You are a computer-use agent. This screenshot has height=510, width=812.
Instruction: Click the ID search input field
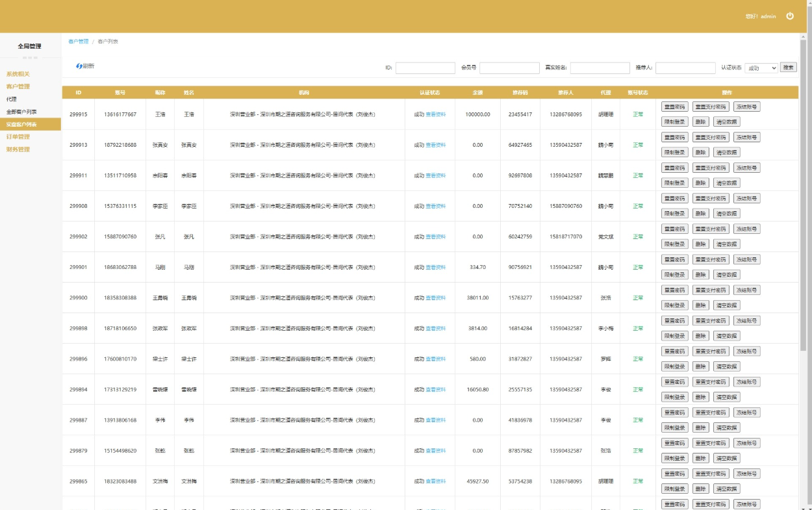(x=425, y=68)
